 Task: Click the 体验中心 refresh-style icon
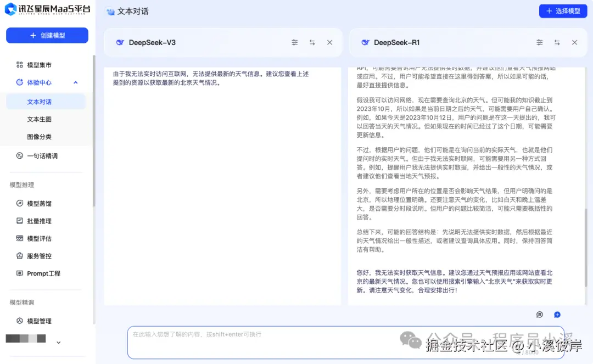click(x=19, y=82)
